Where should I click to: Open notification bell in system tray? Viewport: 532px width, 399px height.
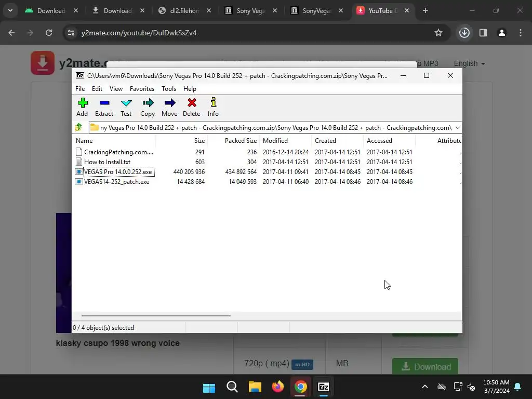518,387
